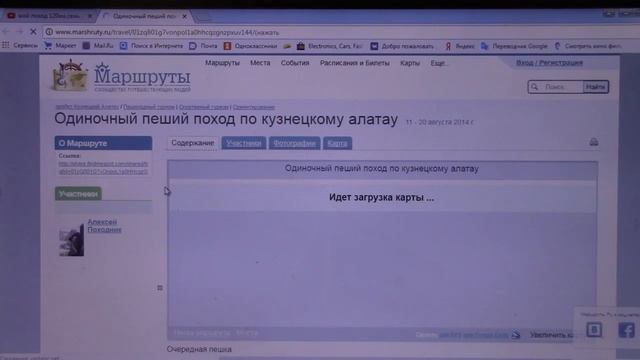This screenshot has height=360, width=640.
Task: Click the О Маршруте panel header
Action: click(x=103, y=143)
